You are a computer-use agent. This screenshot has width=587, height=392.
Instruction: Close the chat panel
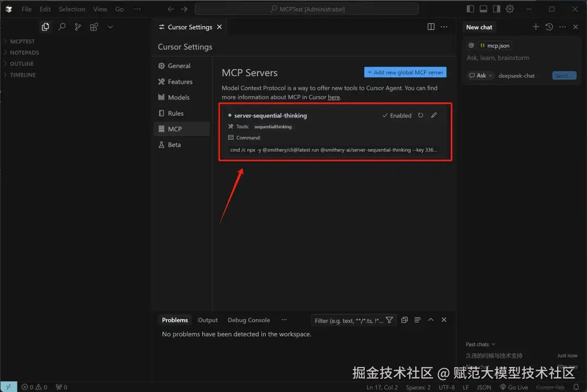click(x=576, y=27)
